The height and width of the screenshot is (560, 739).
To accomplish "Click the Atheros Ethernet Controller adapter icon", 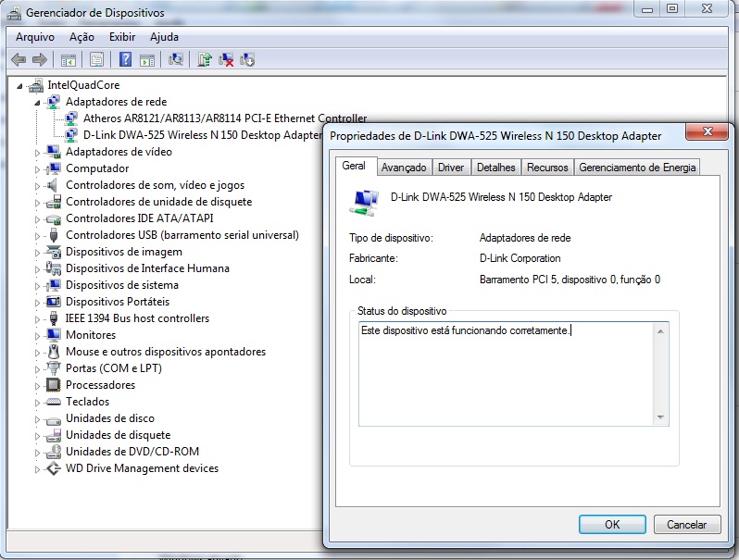I will point(71,118).
